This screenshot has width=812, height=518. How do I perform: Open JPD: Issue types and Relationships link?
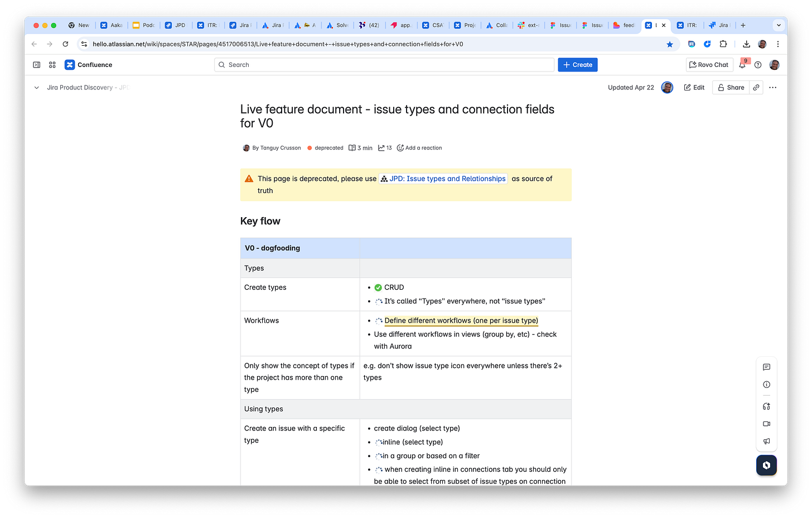click(x=443, y=179)
